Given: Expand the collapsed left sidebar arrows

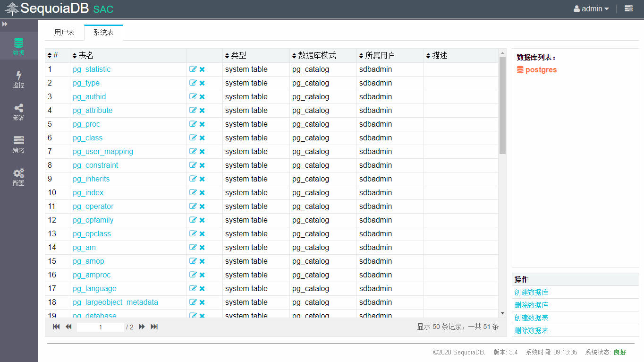Looking at the screenshot, I should point(5,24).
